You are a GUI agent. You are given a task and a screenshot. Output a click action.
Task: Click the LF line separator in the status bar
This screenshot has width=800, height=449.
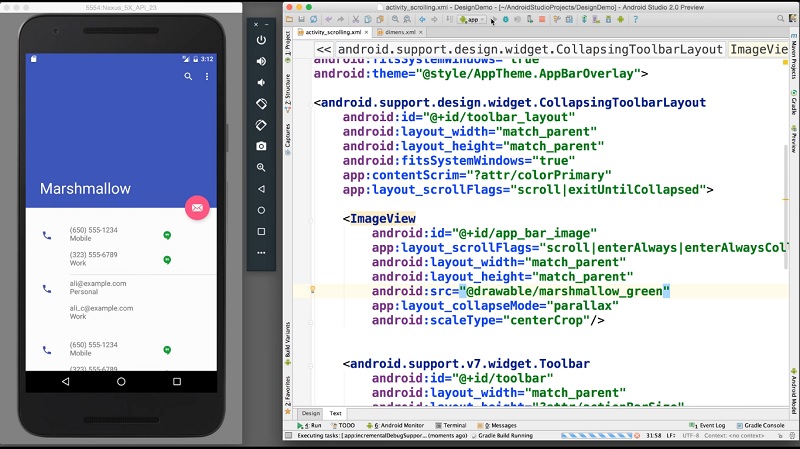click(x=671, y=436)
